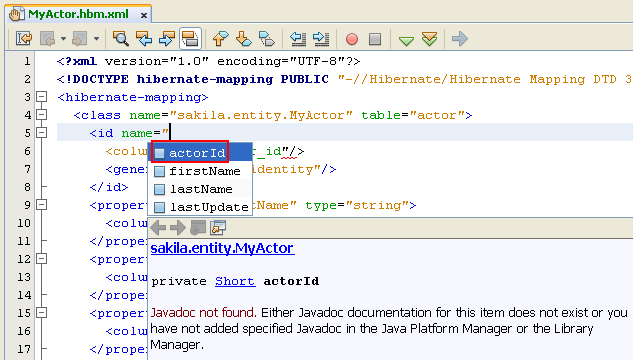Click the DOCTYPE declaration text on line 2
This screenshot has width=633, height=360.
(193, 79)
